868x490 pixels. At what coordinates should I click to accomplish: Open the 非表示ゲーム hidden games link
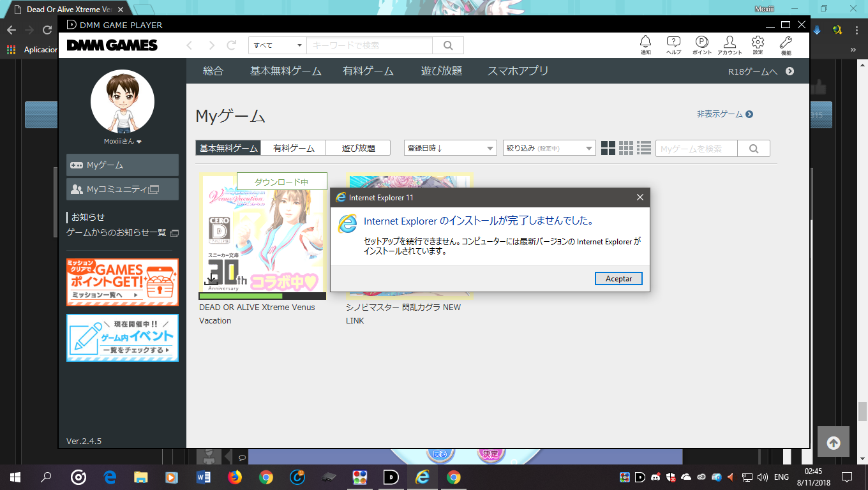[725, 114]
